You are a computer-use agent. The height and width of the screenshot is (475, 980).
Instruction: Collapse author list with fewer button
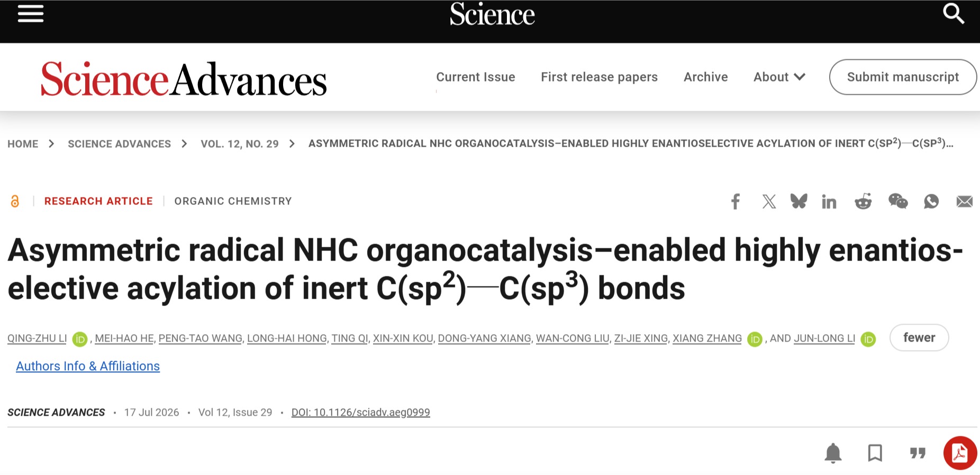[919, 338]
